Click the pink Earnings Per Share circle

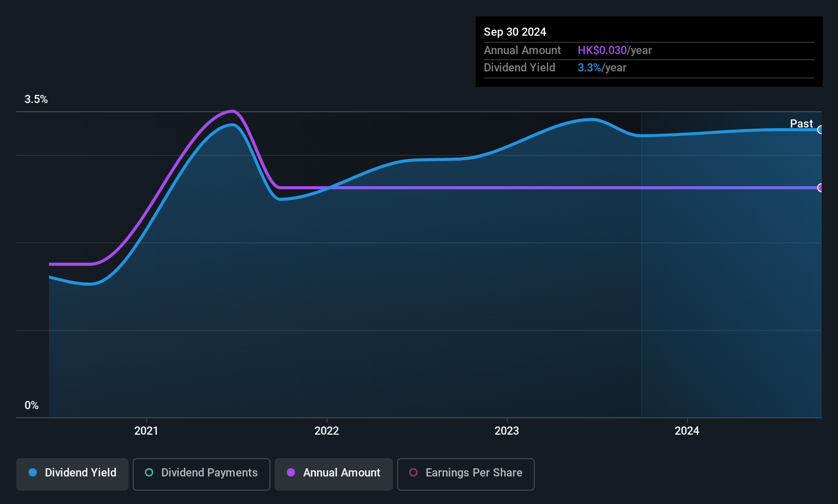coord(413,472)
